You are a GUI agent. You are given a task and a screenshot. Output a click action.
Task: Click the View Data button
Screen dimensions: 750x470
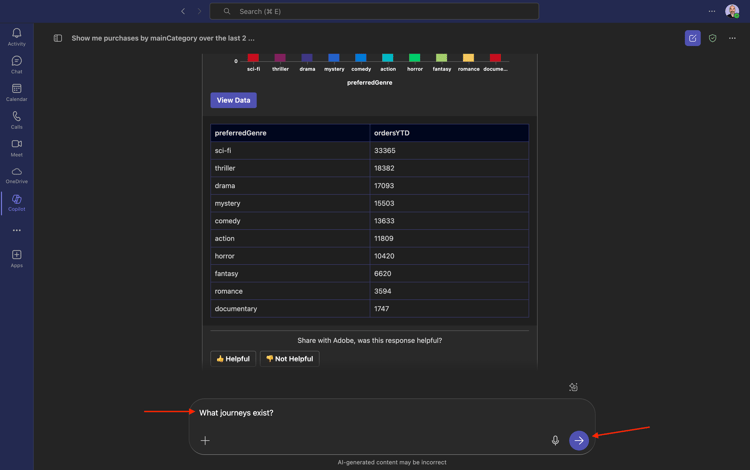(x=233, y=100)
